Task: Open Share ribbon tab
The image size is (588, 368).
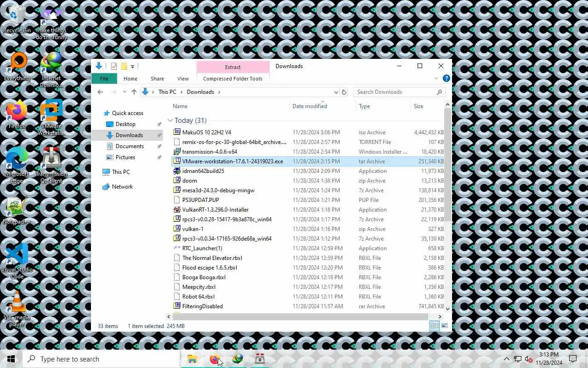Action: tap(157, 79)
